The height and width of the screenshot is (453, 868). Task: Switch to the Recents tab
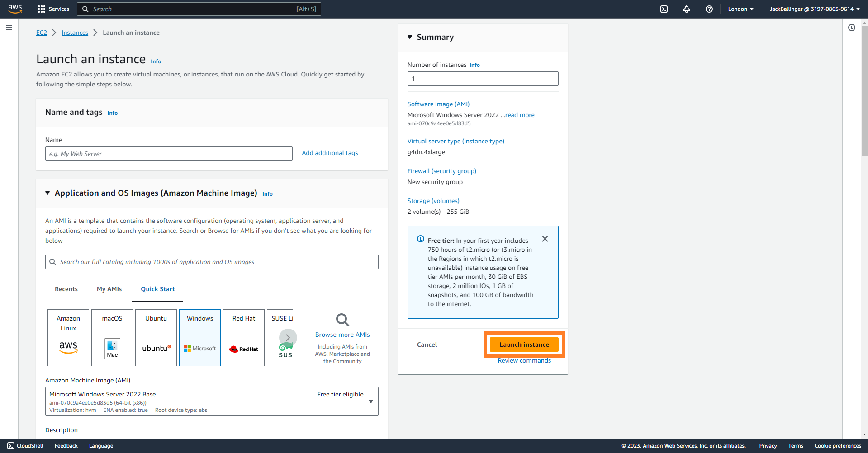point(66,289)
